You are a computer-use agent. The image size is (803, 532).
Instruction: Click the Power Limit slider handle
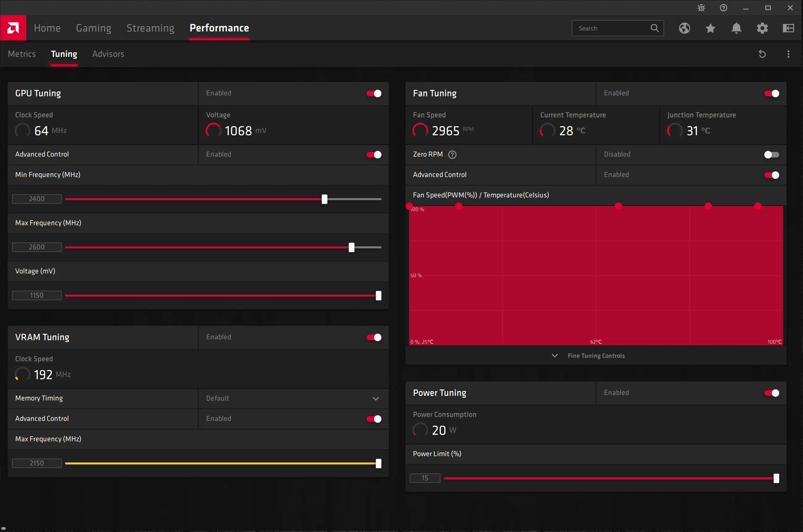pos(776,478)
